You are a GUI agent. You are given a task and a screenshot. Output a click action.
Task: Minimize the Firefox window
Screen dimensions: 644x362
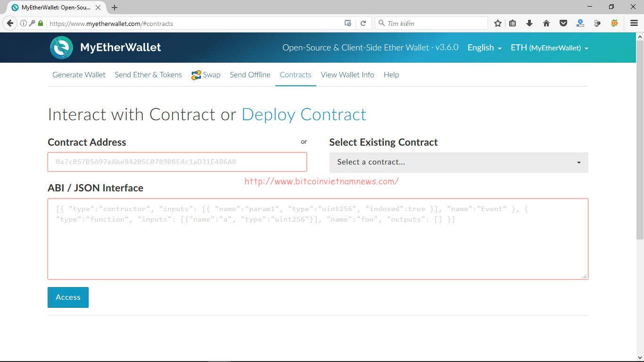(590, 7)
